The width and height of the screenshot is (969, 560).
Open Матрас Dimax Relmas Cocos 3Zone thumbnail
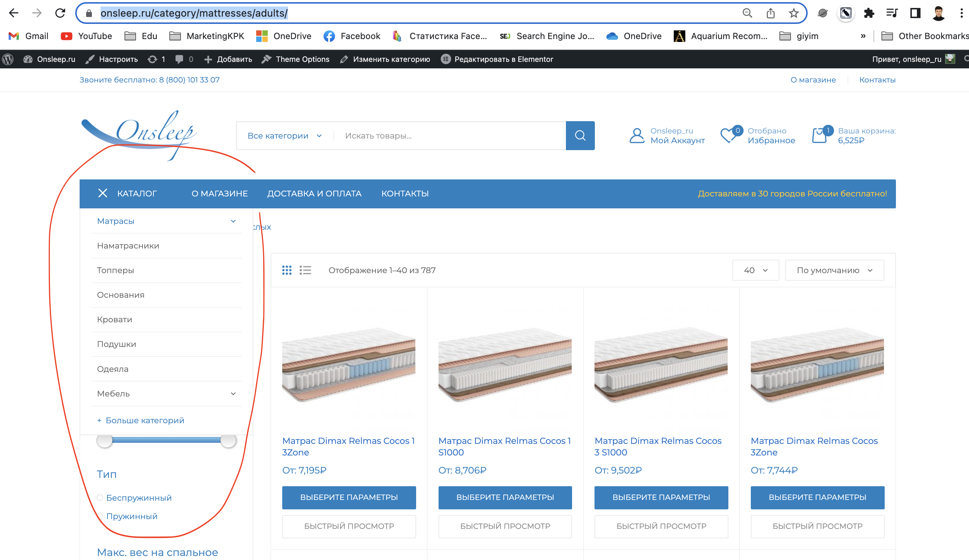(x=817, y=364)
